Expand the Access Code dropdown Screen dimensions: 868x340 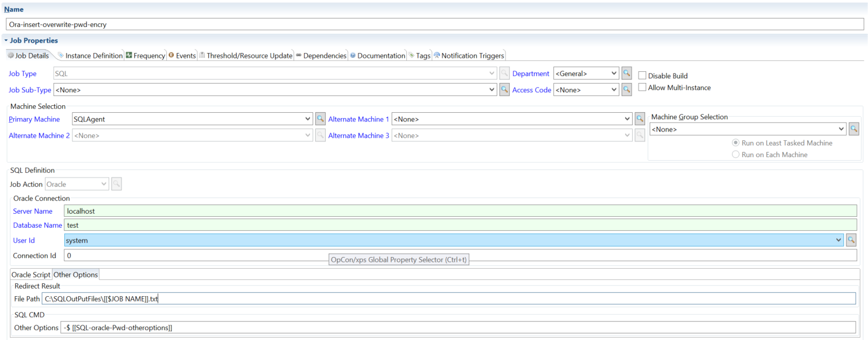(x=613, y=90)
